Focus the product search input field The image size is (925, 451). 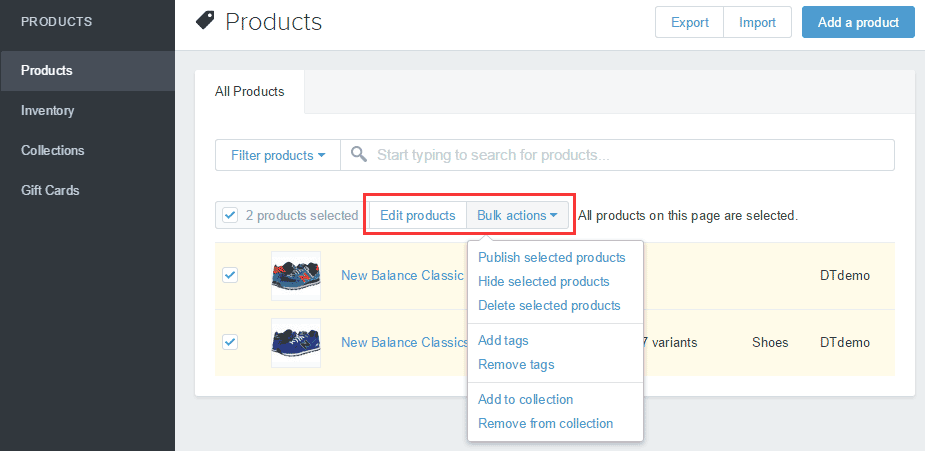[x=630, y=155]
